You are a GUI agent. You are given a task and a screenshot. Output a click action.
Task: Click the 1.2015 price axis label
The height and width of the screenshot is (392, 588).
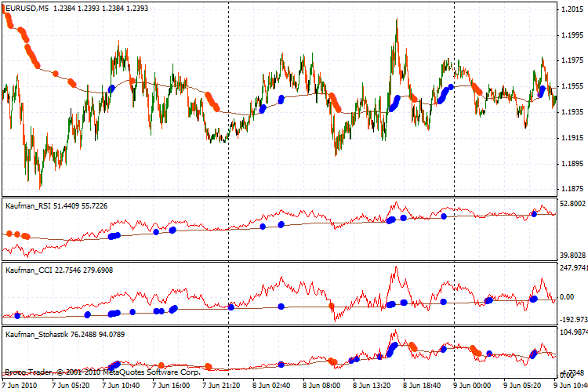tap(572, 9)
